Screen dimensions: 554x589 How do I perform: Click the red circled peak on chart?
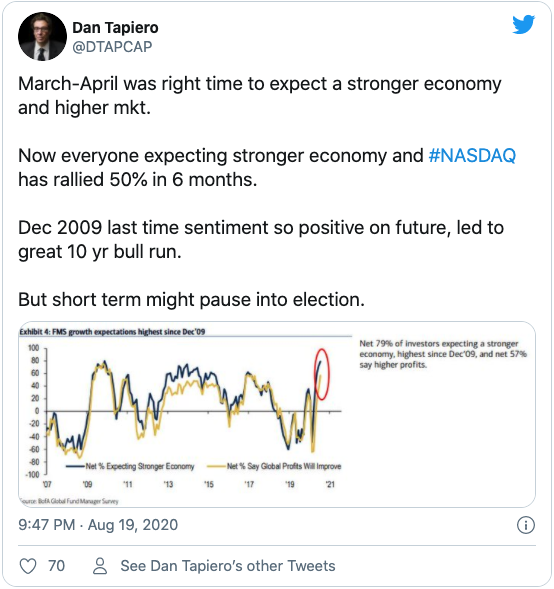(322, 374)
